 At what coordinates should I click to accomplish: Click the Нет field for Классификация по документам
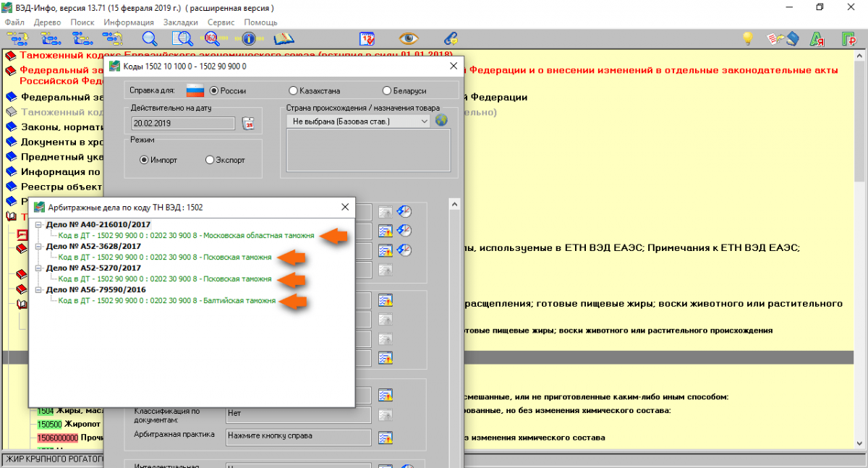pos(298,414)
